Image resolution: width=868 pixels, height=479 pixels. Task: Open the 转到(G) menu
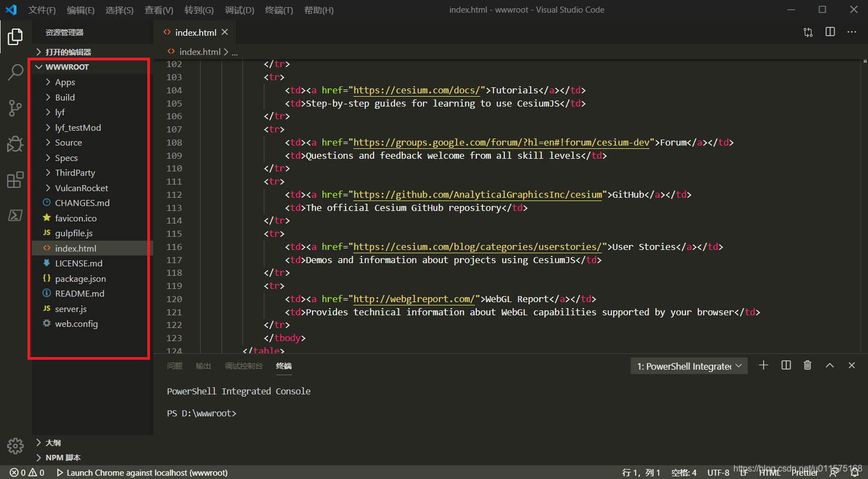click(199, 10)
